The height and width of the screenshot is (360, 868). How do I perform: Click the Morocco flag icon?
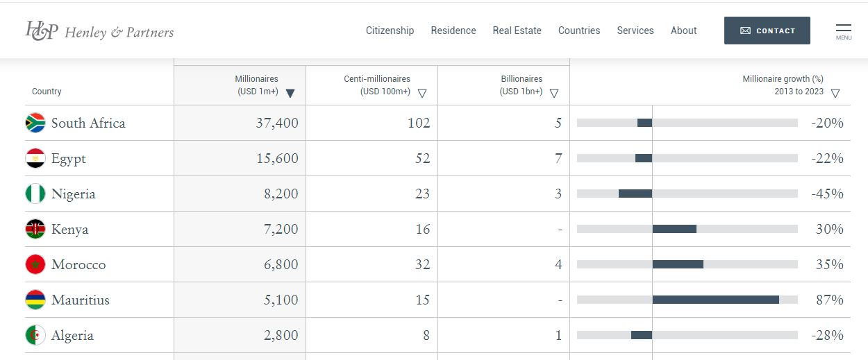(35, 264)
